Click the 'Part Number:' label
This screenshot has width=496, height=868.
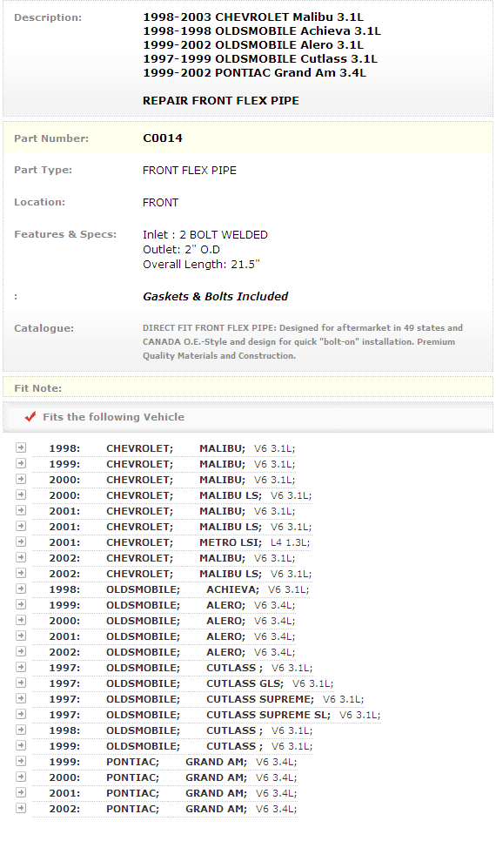(51, 138)
